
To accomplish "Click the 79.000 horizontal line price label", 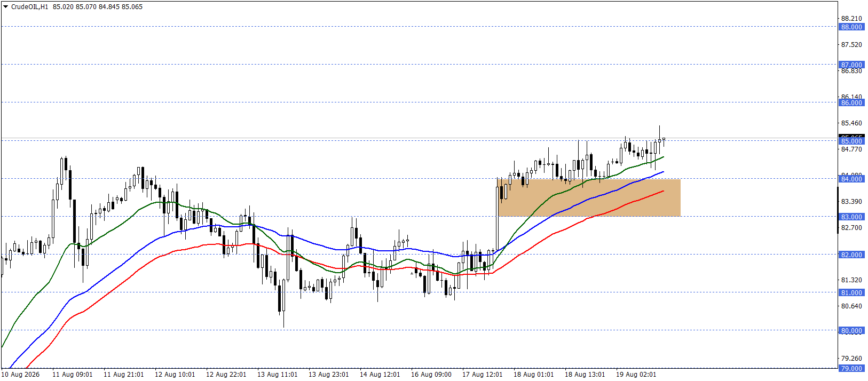I will [851, 368].
